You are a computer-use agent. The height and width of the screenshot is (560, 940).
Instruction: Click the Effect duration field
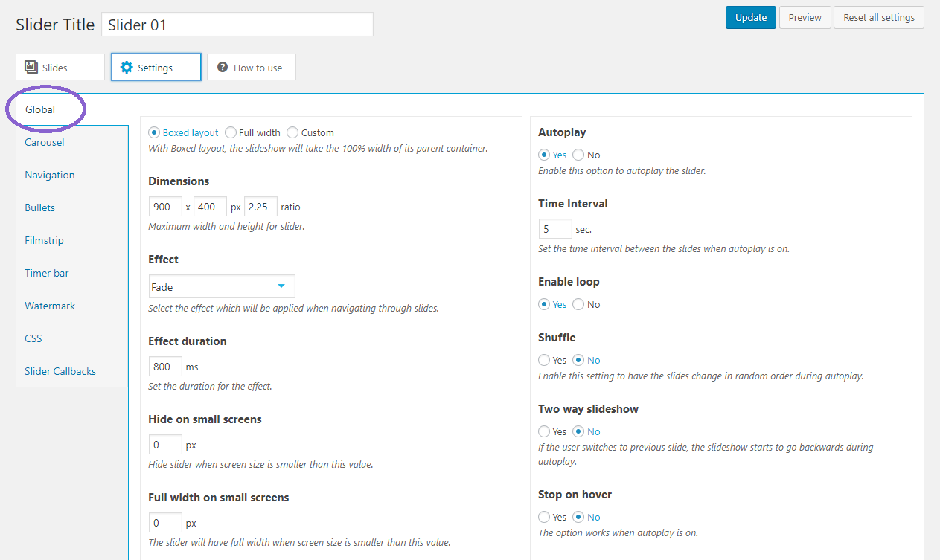pyautogui.click(x=165, y=367)
